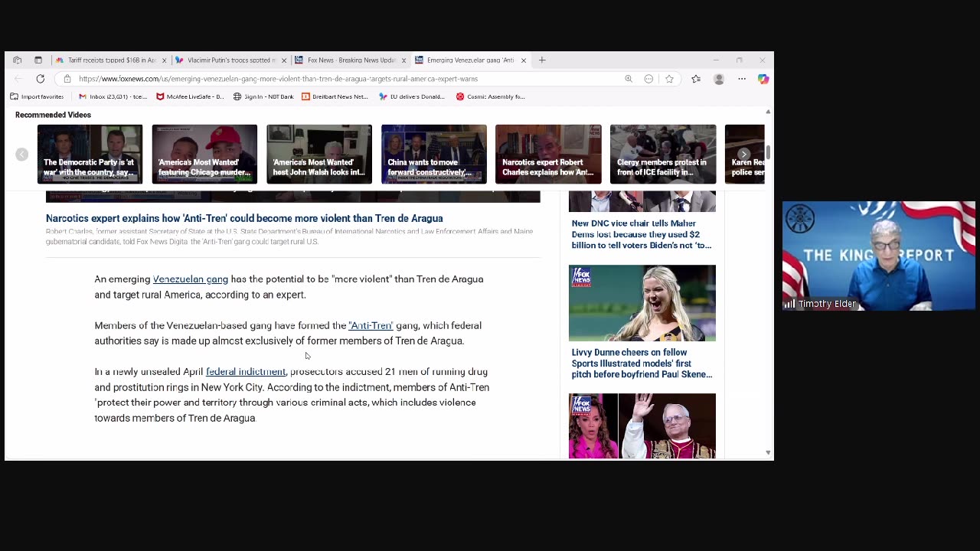
Task: Select Timothy Elder webcam video tile
Action: (879, 256)
